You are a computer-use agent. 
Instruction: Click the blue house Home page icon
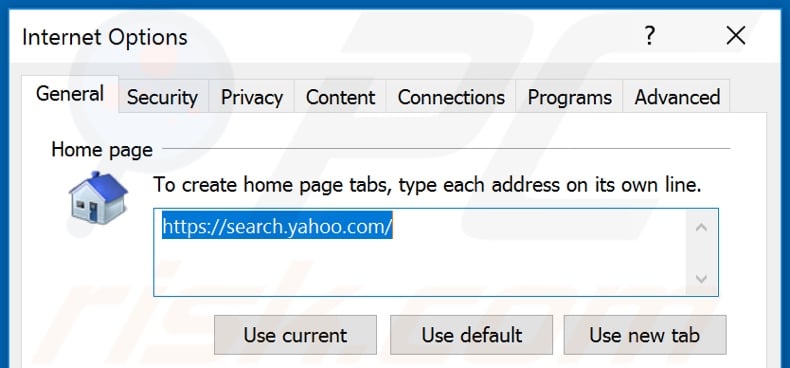coord(98,198)
